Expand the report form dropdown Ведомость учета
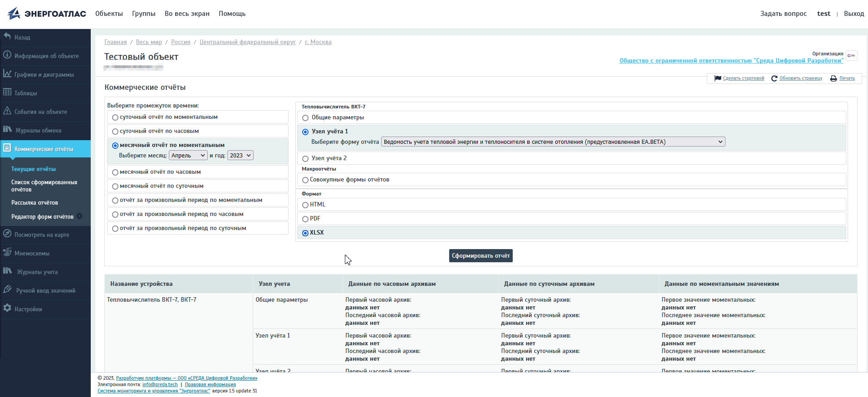This screenshot has width=868, height=397. tap(553, 142)
